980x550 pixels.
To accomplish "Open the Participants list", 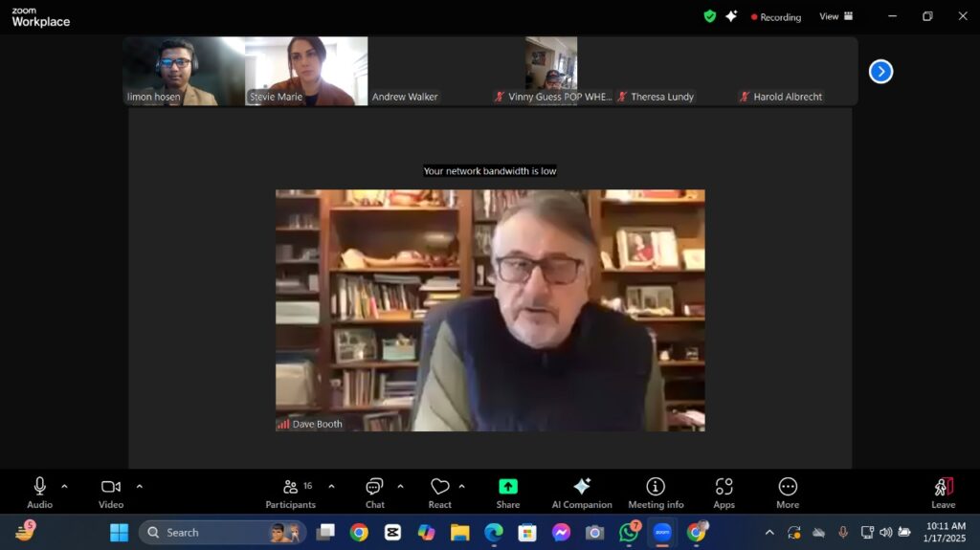I will click(x=291, y=493).
